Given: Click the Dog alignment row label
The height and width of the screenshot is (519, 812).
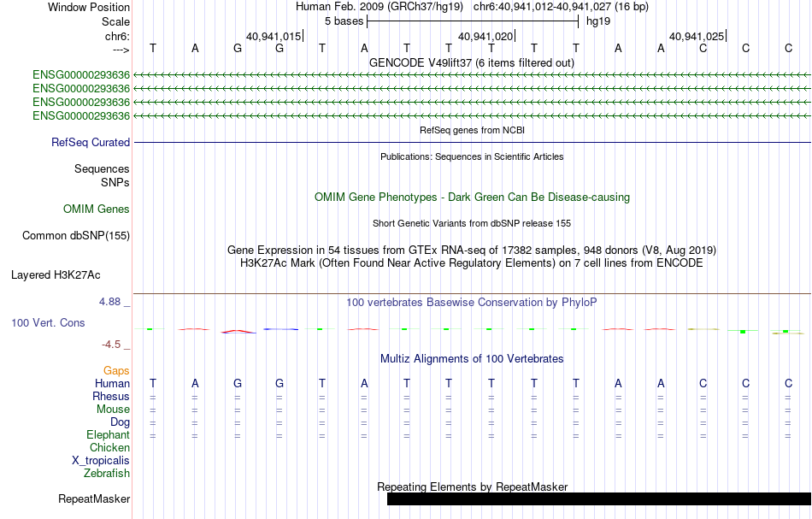Looking at the screenshot, I should click(x=120, y=422).
